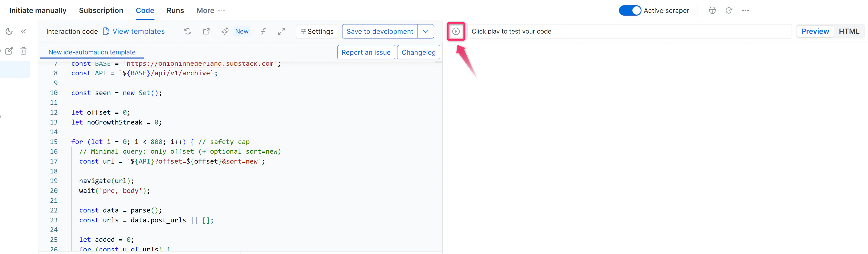
Task: Switch to the Preview mode toggle
Action: tap(815, 31)
